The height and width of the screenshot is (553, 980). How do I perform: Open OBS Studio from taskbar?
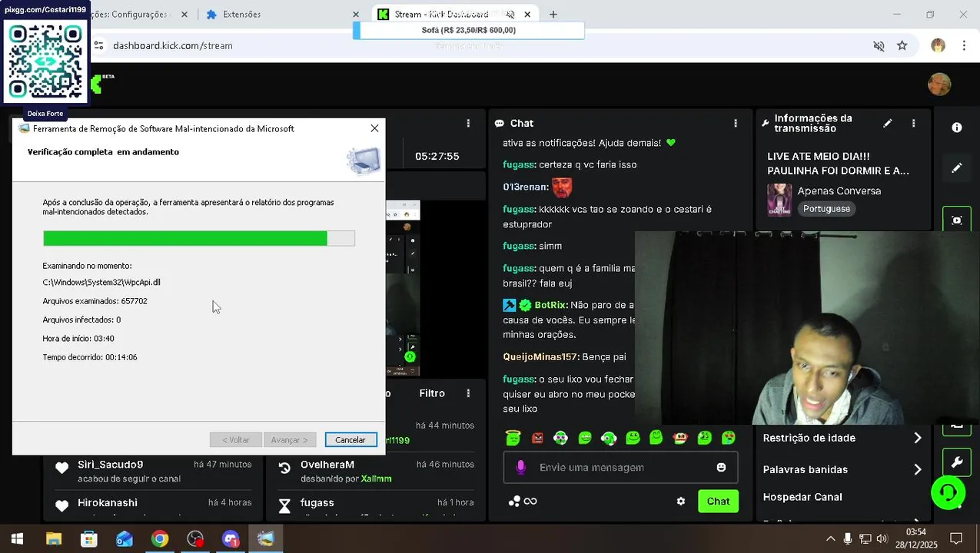pos(195,538)
